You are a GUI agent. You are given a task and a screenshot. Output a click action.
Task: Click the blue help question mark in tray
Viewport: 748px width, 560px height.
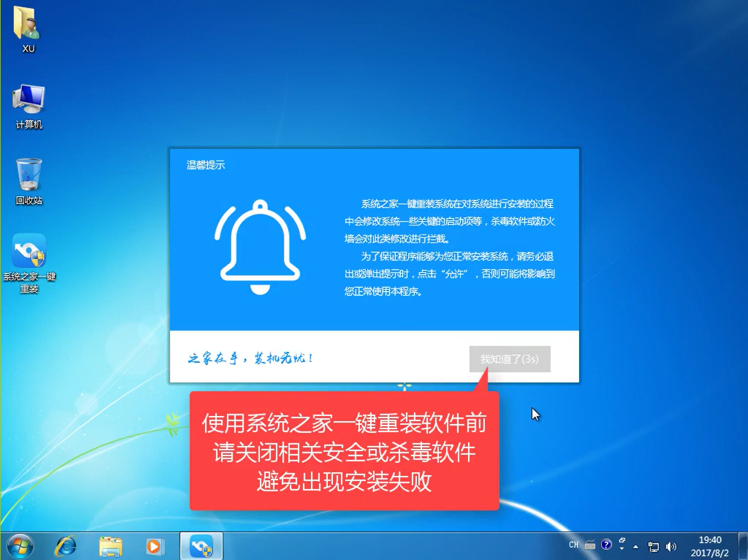pos(605,544)
